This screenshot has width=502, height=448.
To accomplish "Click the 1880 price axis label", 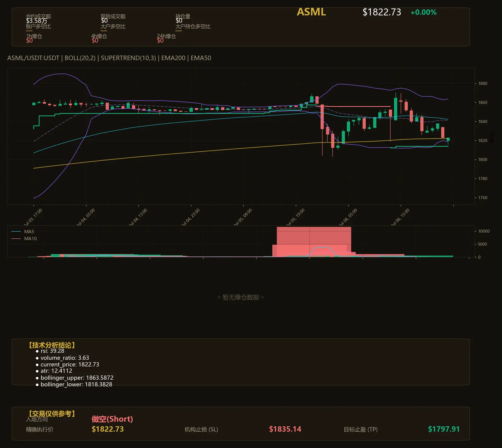I will click(x=483, y=83).
